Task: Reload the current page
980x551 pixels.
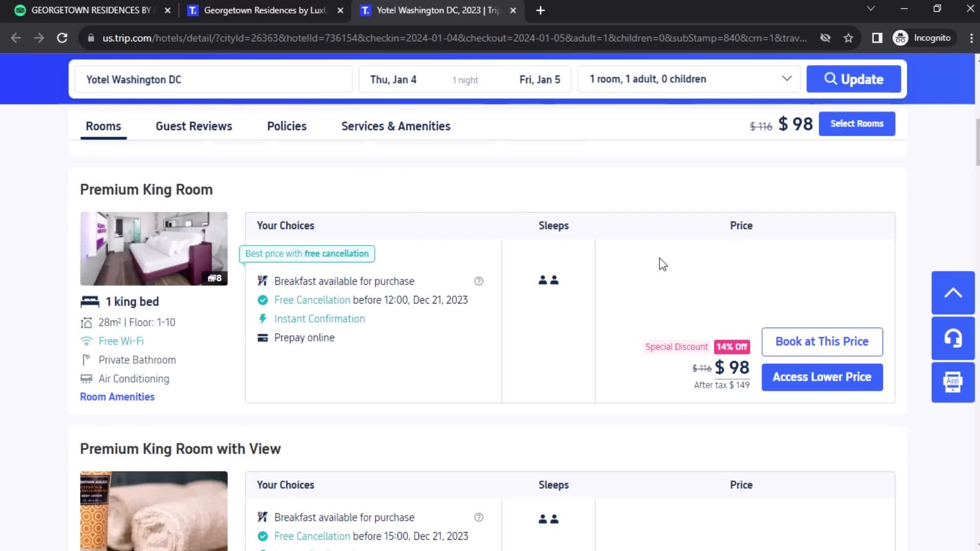Action: pyautogui.click(x=62, y=38)
